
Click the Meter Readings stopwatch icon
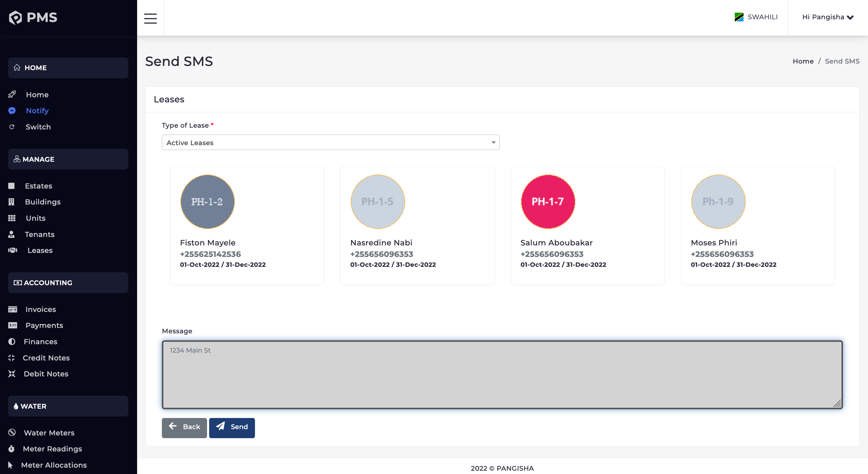pyautogui.click(x=11, y=449)
